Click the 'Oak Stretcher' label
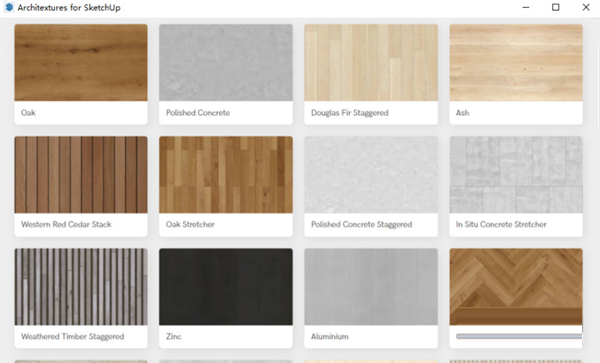 coord(190,225)
